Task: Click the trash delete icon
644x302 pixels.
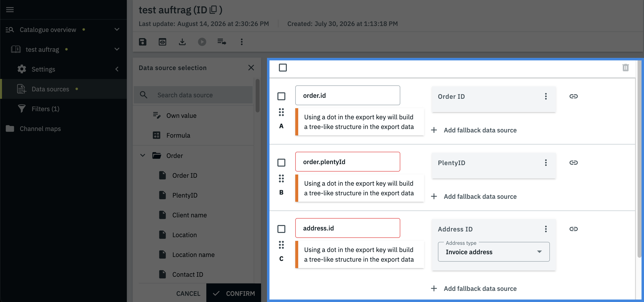Action: pyautogui.click(x=625, y=67)
